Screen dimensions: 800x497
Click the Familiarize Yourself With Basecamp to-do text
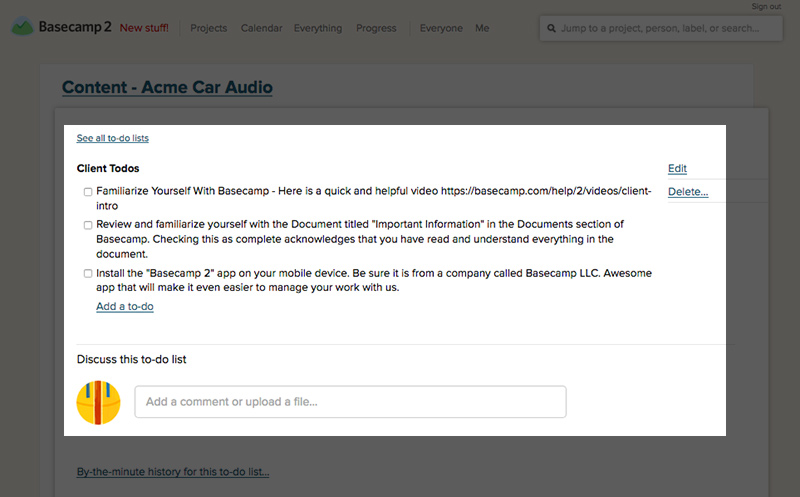[x=374, y=198]
